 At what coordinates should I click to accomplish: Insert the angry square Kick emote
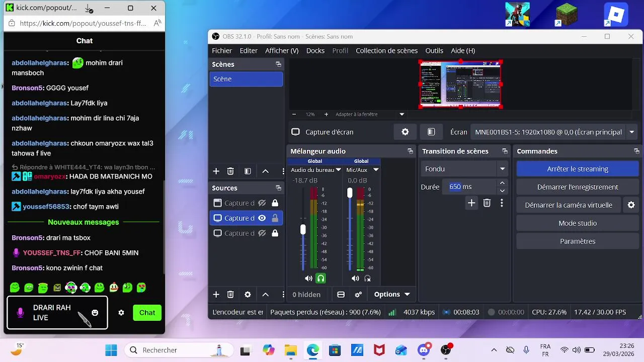tap(57, 288)
